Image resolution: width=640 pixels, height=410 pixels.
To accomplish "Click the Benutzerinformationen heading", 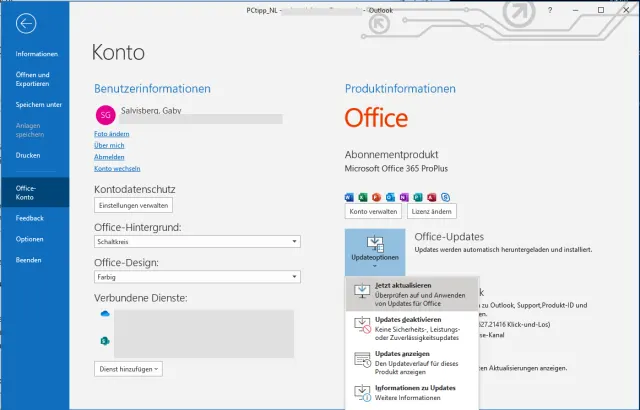I will click(152, 89).
